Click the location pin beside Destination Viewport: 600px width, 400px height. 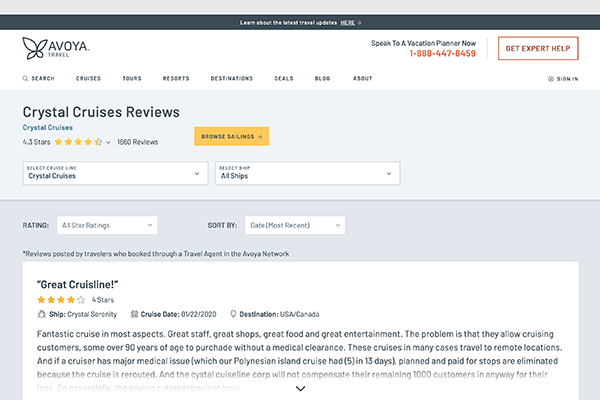(233, 314)
